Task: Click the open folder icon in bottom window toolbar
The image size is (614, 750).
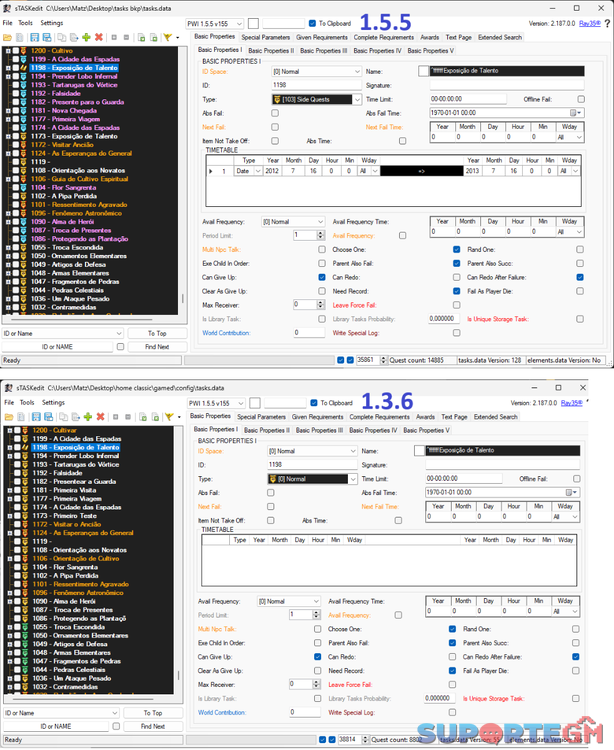Action: tap(8, 417)
